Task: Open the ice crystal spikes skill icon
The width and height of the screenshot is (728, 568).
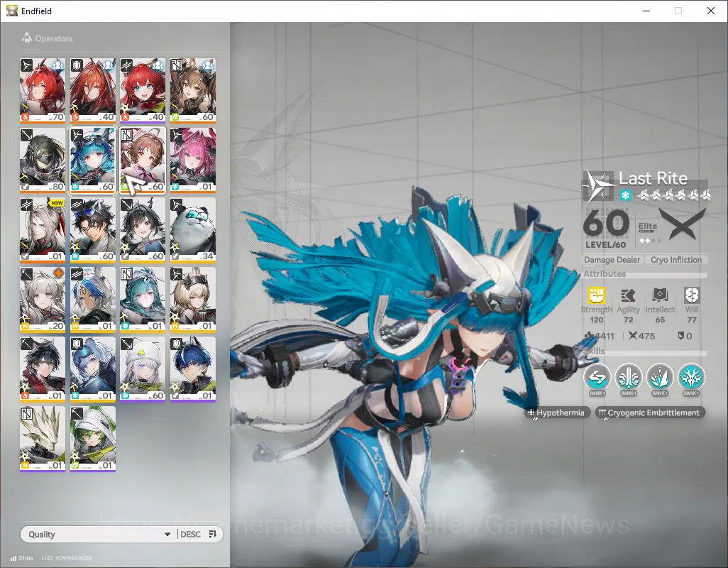Action: tap(660, 378)
